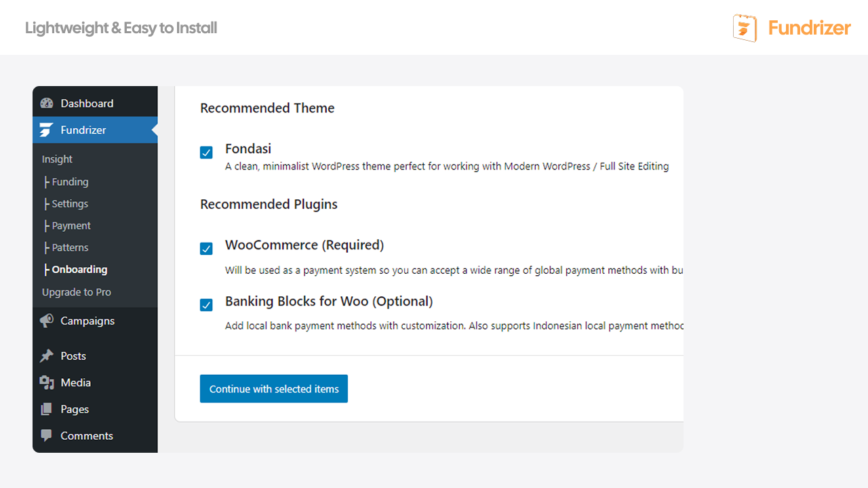Click the Recommended Plugins heading

269,204
